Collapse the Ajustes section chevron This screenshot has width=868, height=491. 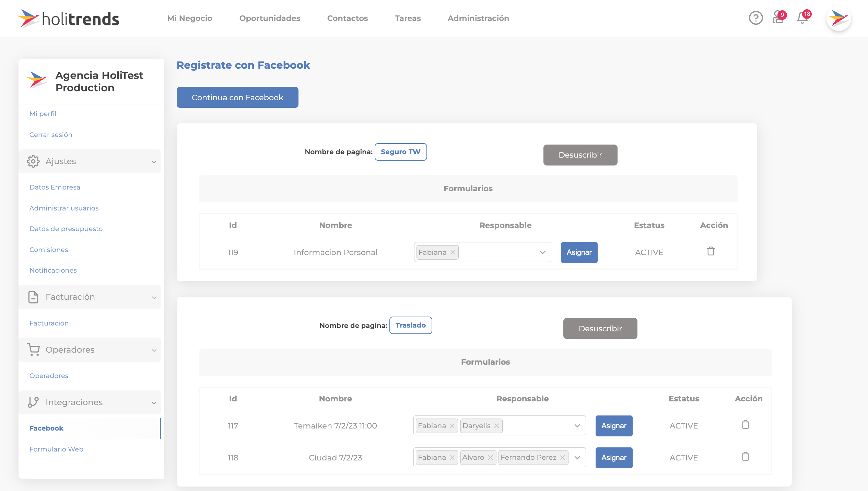tap(154, 162)
